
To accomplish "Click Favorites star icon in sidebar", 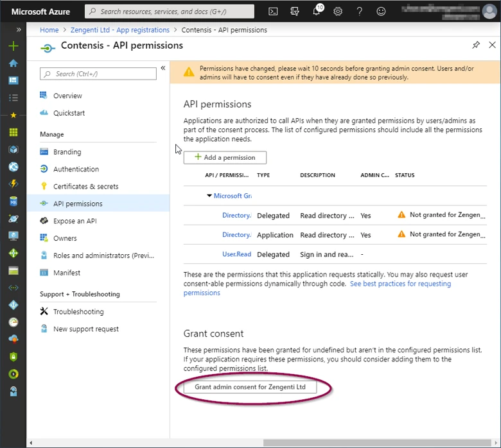I will (x=13, y=115).
